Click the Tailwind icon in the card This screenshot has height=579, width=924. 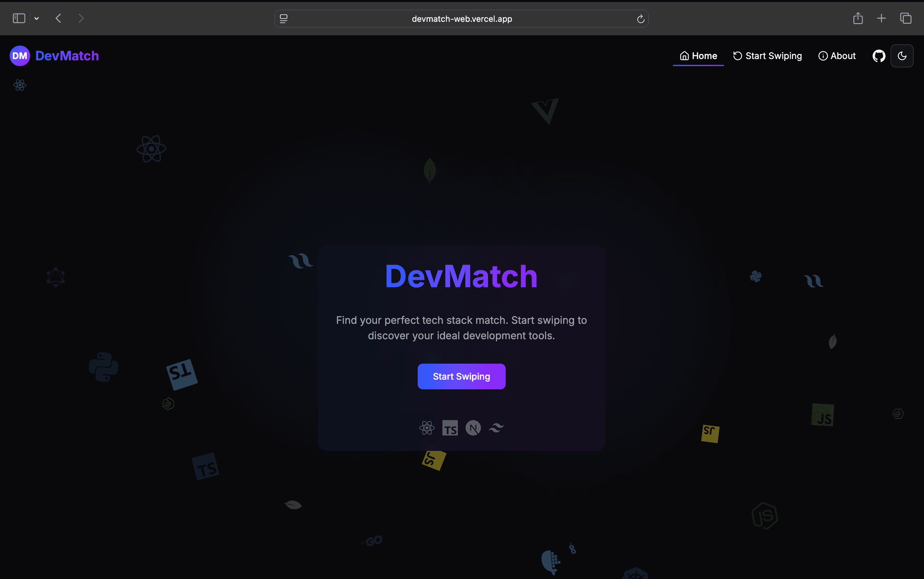(x=496, y=428)
